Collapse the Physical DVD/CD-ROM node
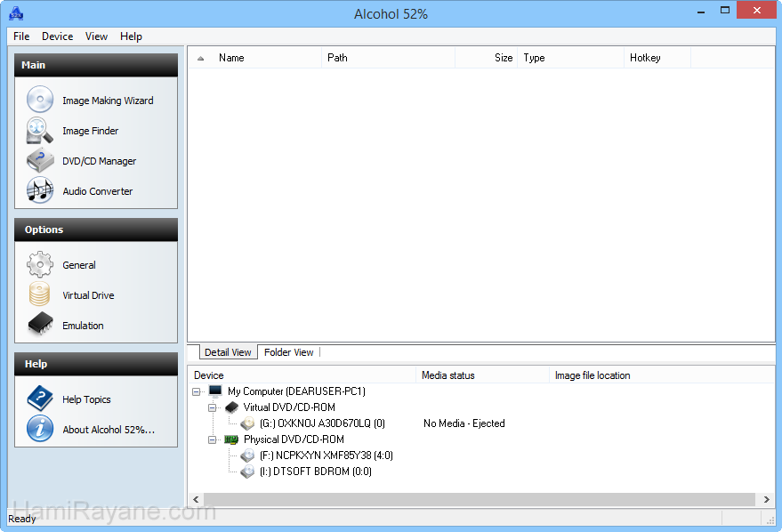Screen dimensions: 782x532 213,439
